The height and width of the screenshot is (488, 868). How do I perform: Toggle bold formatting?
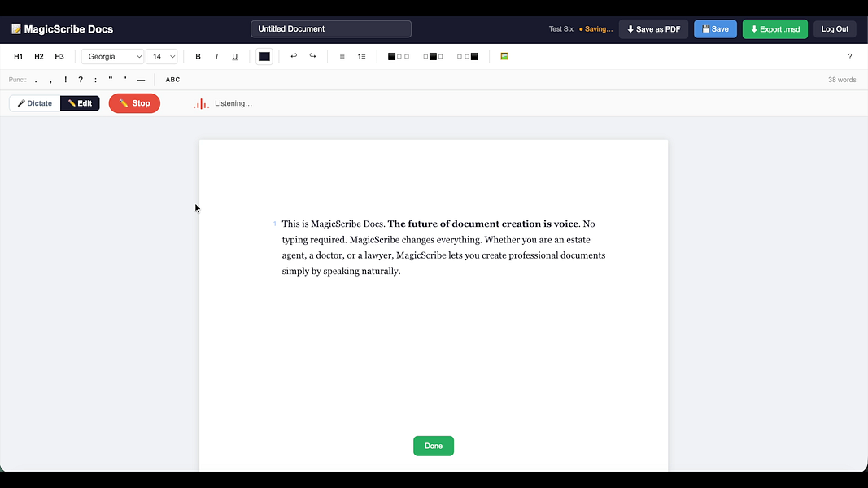pyautogui.click(x=198, y=56)
